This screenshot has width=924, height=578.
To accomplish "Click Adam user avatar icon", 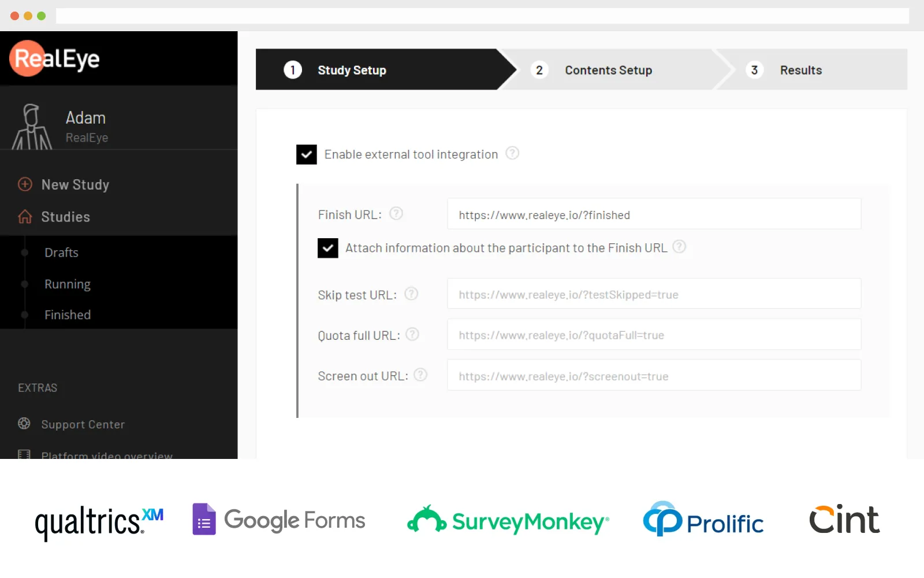I will tap(32, 127).
